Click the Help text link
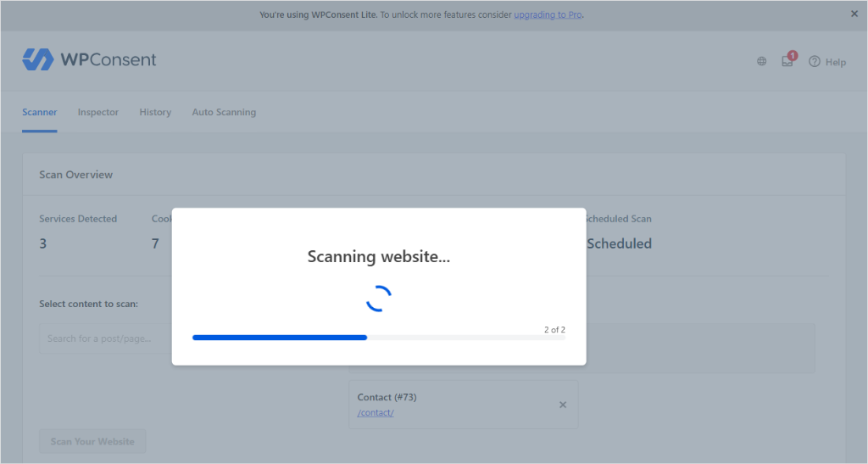868x464 pixels. pyautogui.click(x=835, y=62)
